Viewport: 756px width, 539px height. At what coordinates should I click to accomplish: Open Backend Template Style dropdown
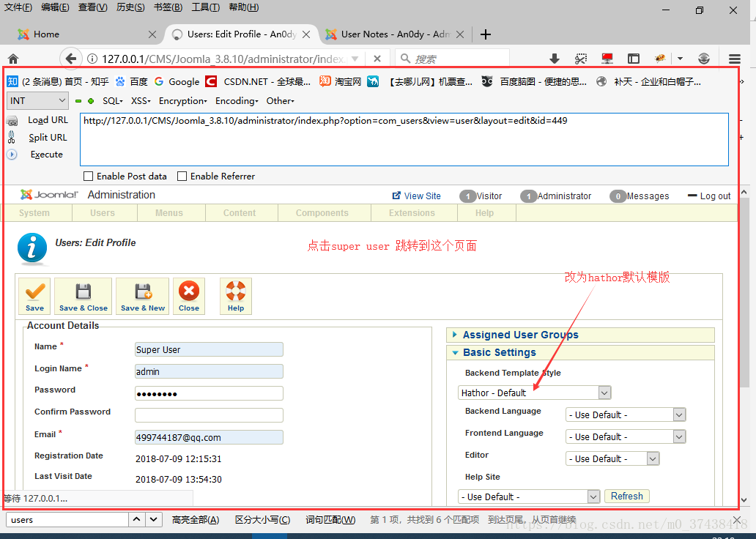click(534, 393)
